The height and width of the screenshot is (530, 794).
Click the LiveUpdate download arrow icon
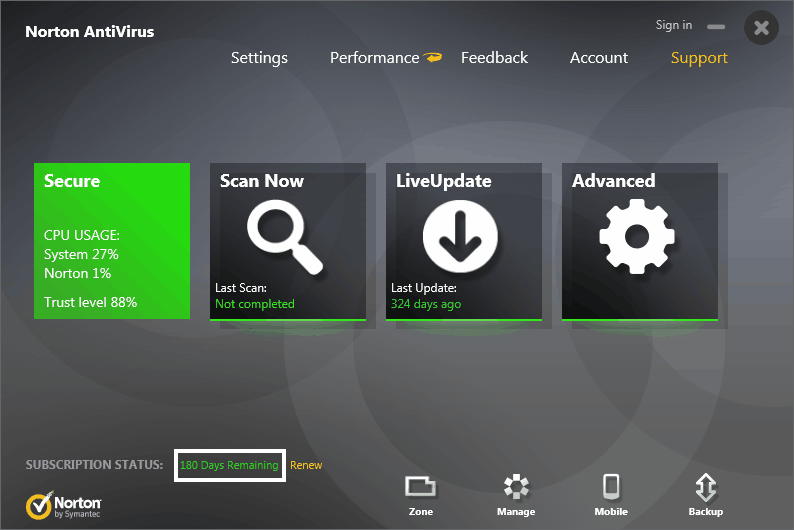(460, 236)
